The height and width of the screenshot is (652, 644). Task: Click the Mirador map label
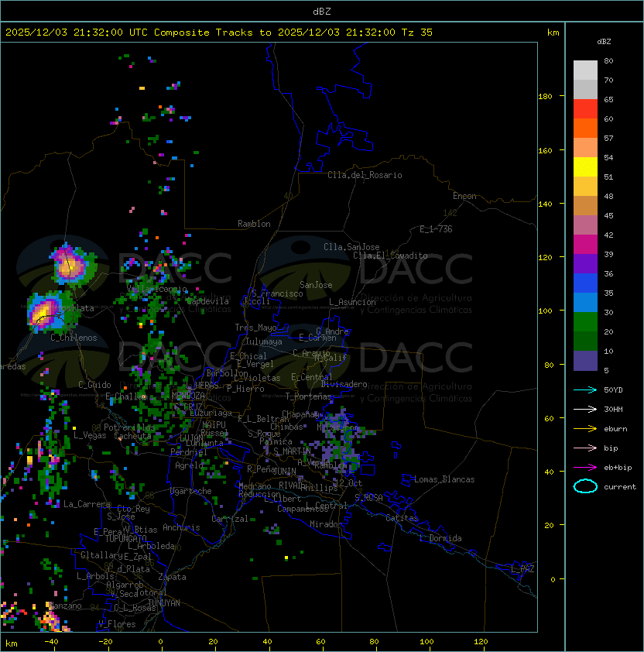pos(326,524)
